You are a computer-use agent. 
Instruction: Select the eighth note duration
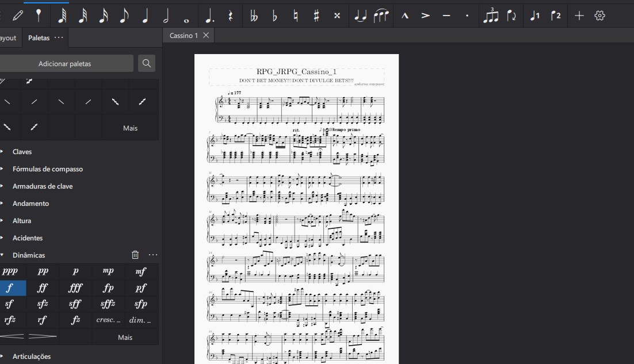(124, 16)
